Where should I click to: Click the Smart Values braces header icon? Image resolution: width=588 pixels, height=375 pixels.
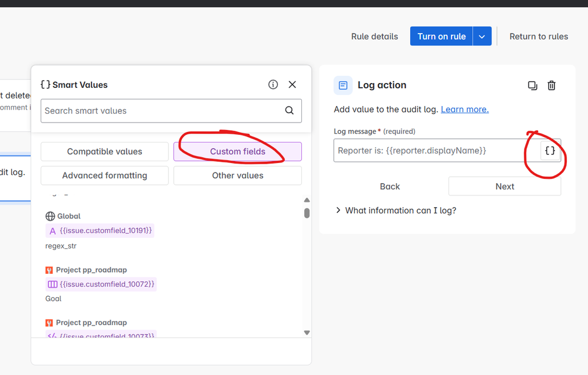pos(45,85)
